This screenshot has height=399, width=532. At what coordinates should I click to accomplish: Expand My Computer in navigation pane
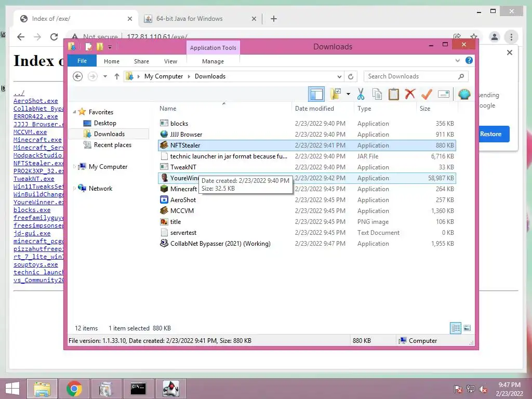[x=75, y=166]
